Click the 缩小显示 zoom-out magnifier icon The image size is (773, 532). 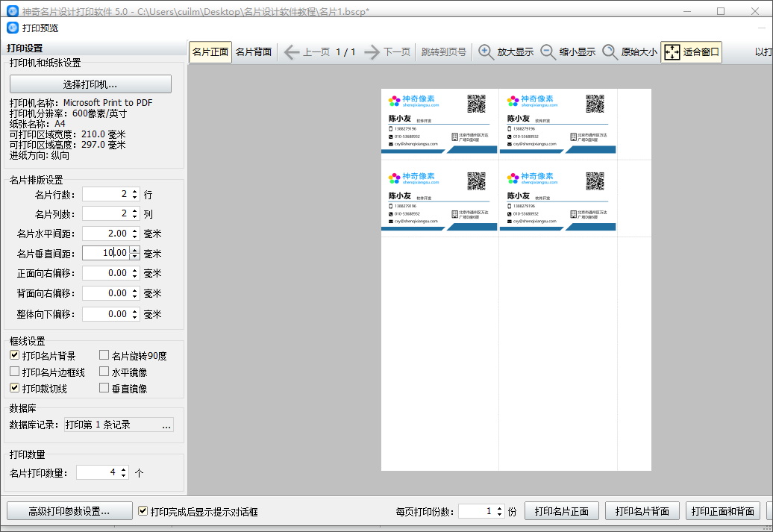(548, 51)
